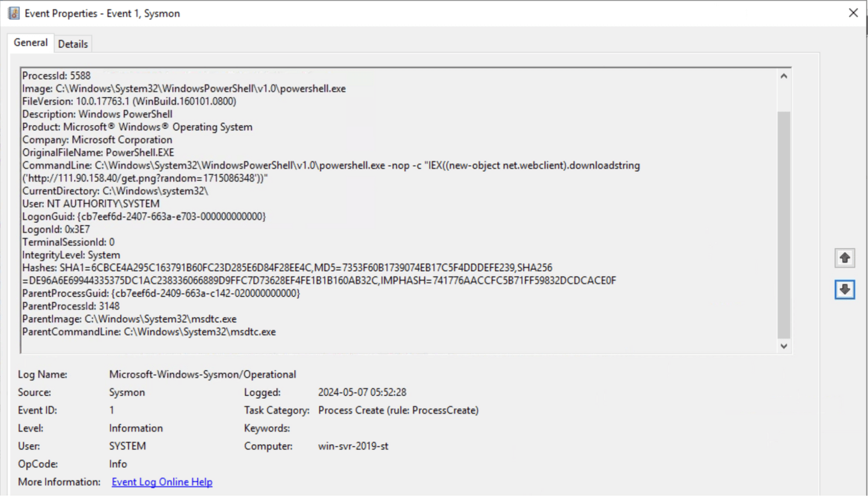The image size is (868, 496).
Task: Click the OpCode value Info
Action: tap(118, 464)
